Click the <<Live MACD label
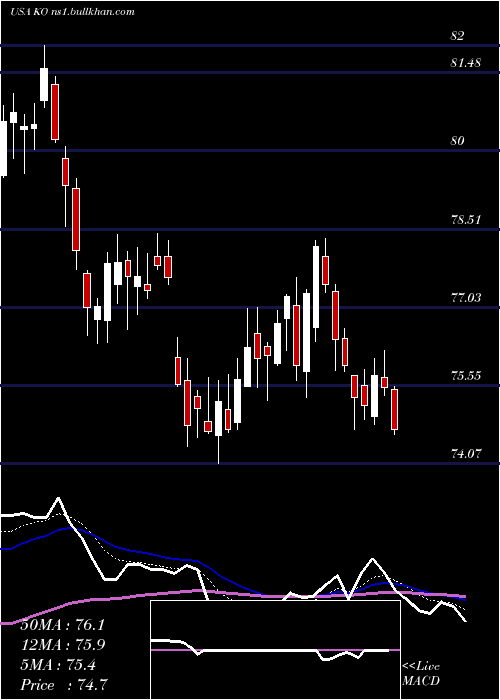500x700 pixels. pyautogui.click(x=421, y=673)
